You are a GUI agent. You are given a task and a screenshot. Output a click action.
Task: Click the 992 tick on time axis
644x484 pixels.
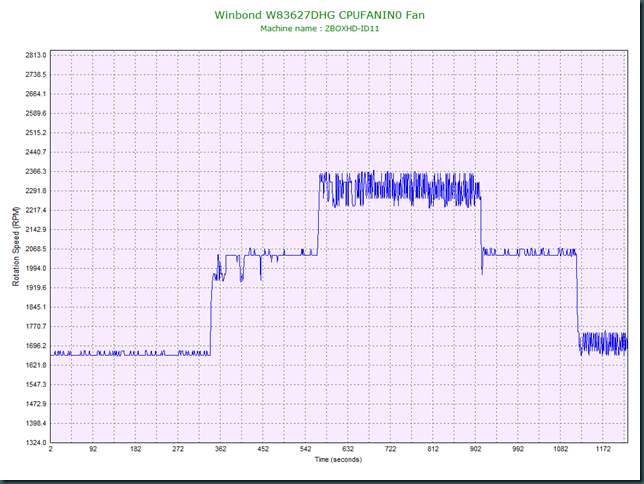click(518, 449)
